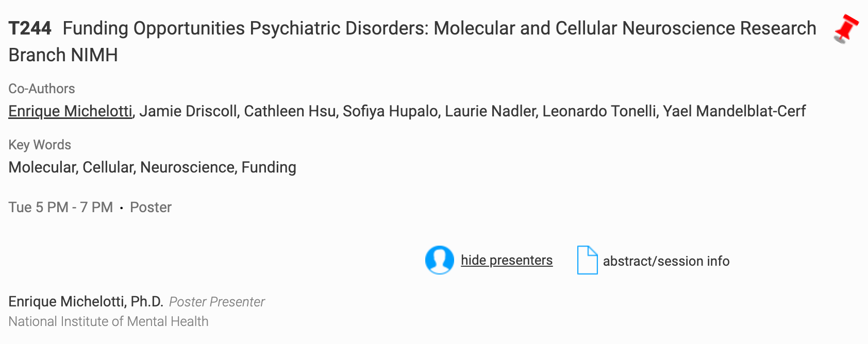Select the poster number T244

[x=30, y=28]
